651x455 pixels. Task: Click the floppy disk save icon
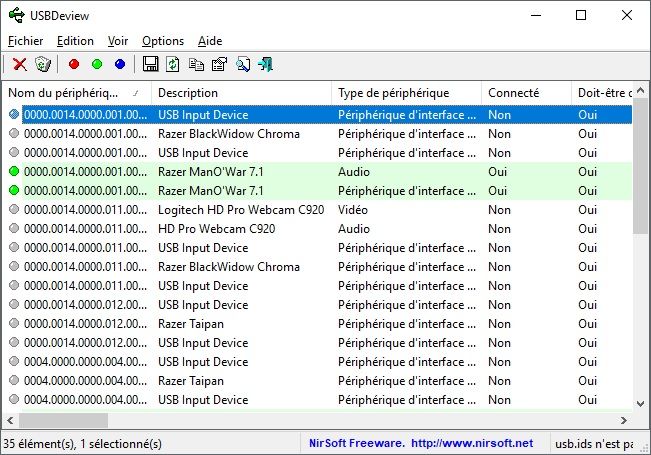coord(150,64)
